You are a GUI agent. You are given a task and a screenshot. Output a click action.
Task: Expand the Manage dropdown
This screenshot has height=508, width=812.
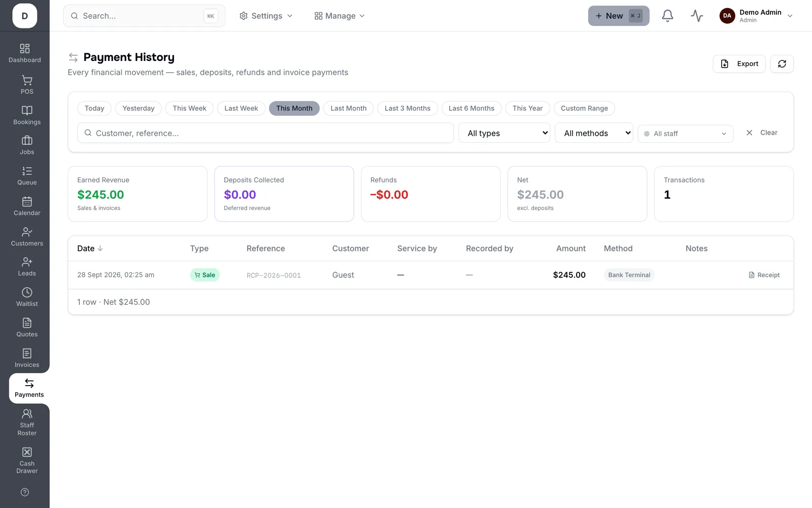click(340, 16)
